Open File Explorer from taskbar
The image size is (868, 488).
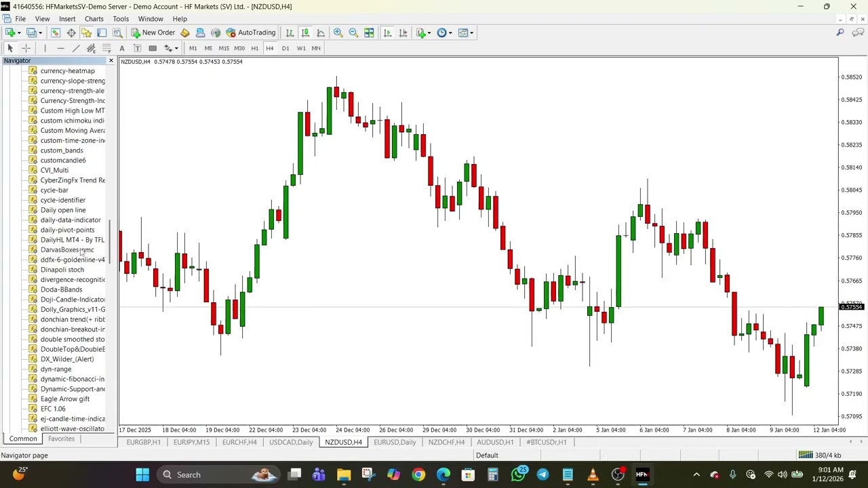pyautogui.click(x=344, y=474)
